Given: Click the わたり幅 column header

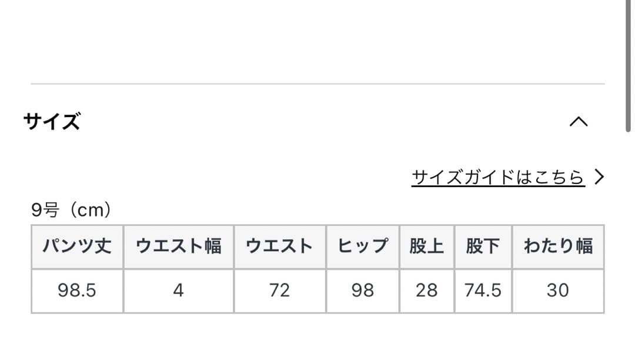Looking at the screenshot, I should coord(558,246).
